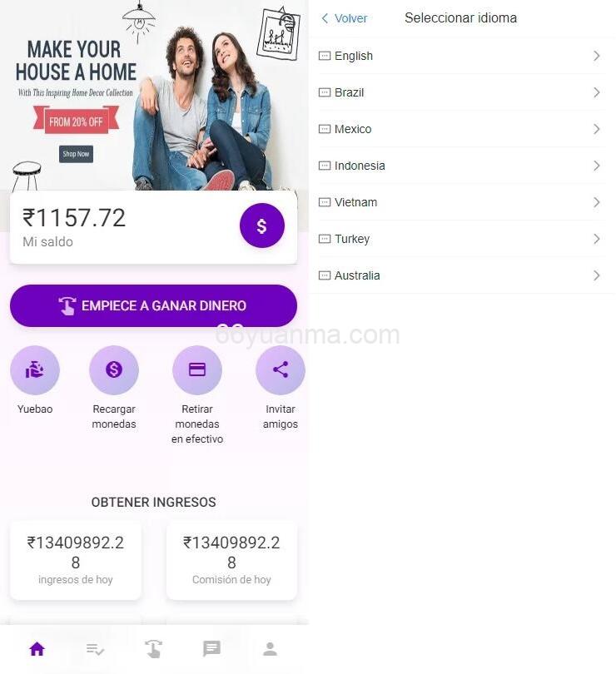
Task: Tap the center earn-money hand tab
Action: pos(153,649)
